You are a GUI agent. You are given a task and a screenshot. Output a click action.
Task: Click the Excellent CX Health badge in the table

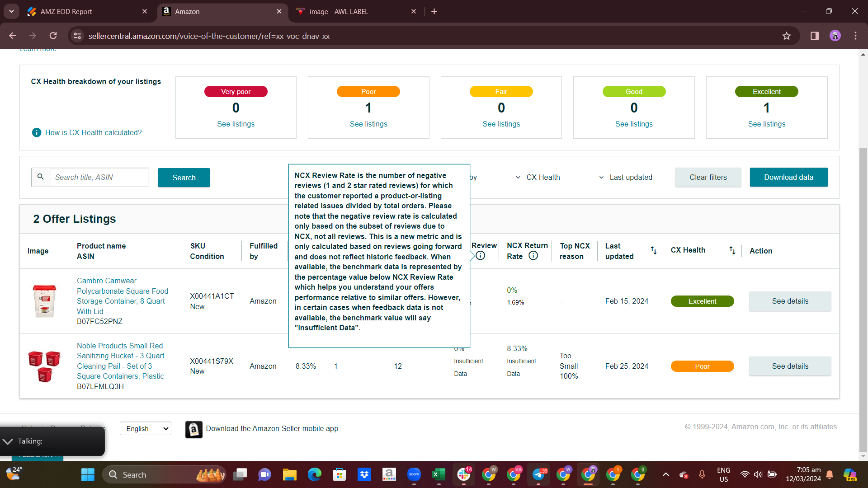(702, 301)
